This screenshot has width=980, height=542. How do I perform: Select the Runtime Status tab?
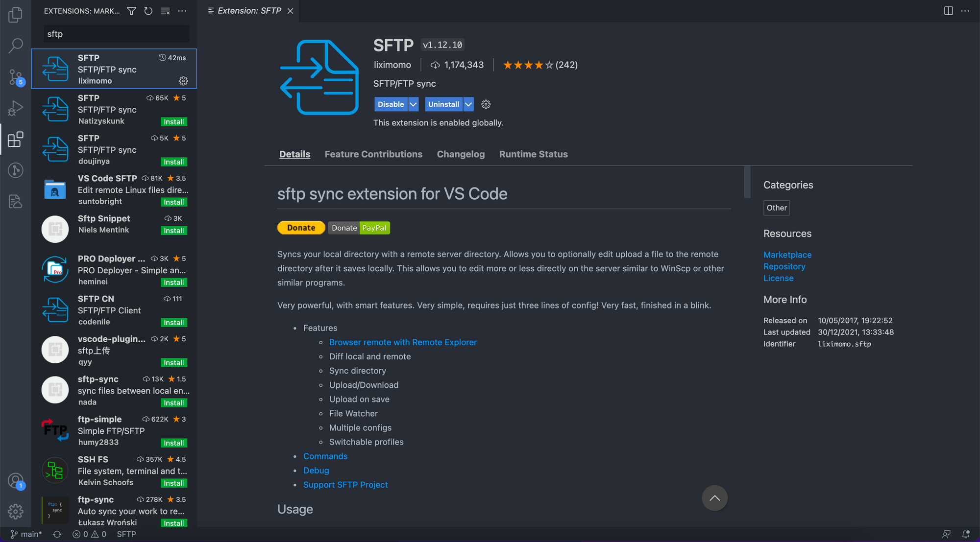(x=534, y=154)
